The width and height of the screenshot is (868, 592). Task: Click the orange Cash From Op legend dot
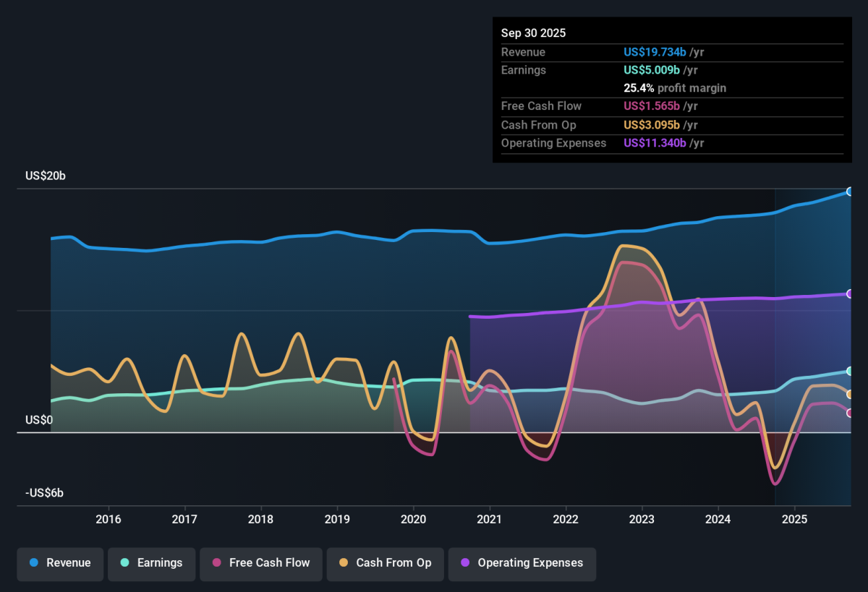pyautogui.click(x=344, y=563)
